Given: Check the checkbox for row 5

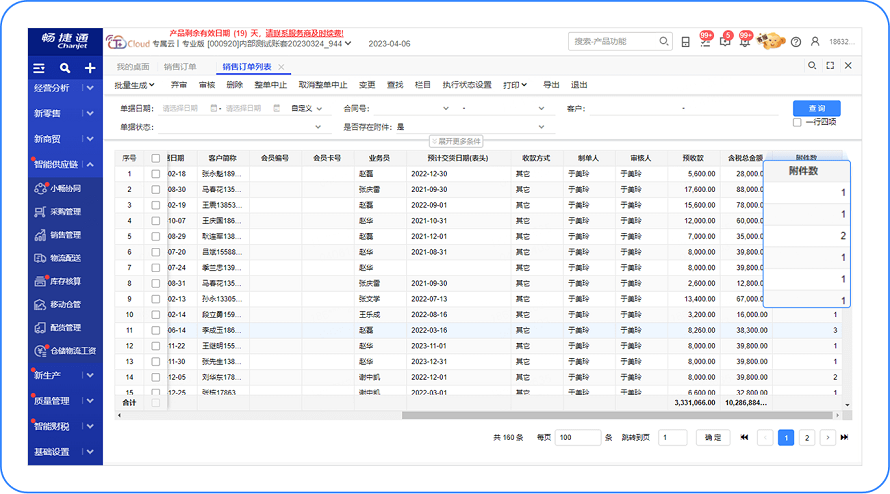Looking at the screenshot, I should pos(155,236).
